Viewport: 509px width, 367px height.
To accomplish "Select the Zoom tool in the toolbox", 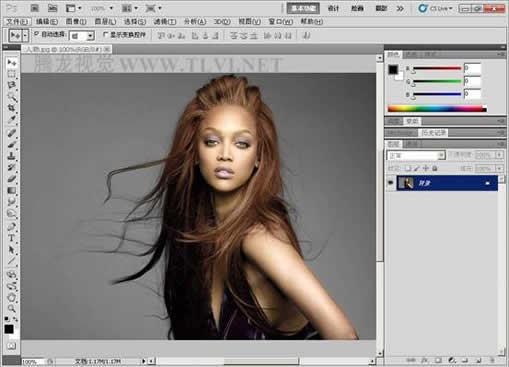I will point(12,308).
